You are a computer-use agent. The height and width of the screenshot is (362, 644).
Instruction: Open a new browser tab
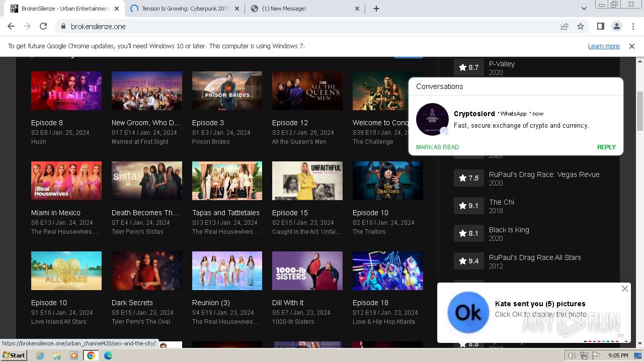click(x=376, y=9)
